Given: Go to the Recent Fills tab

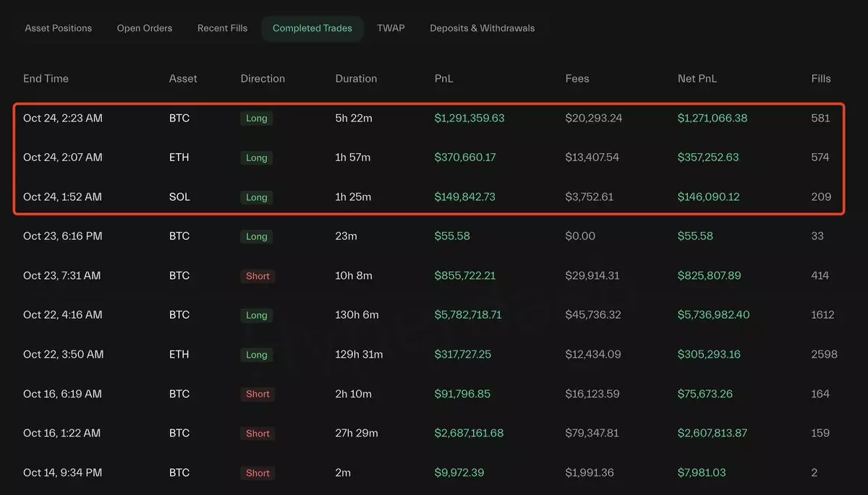Looking at the screenshot, I should coord(222,28).
